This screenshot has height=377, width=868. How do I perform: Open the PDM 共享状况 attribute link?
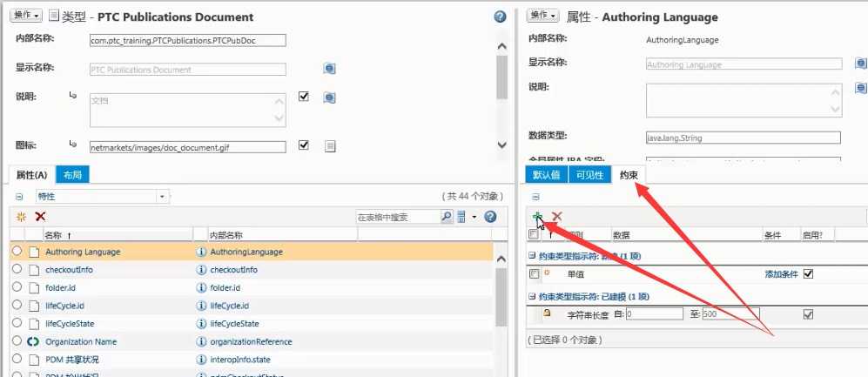coord(72,360)
